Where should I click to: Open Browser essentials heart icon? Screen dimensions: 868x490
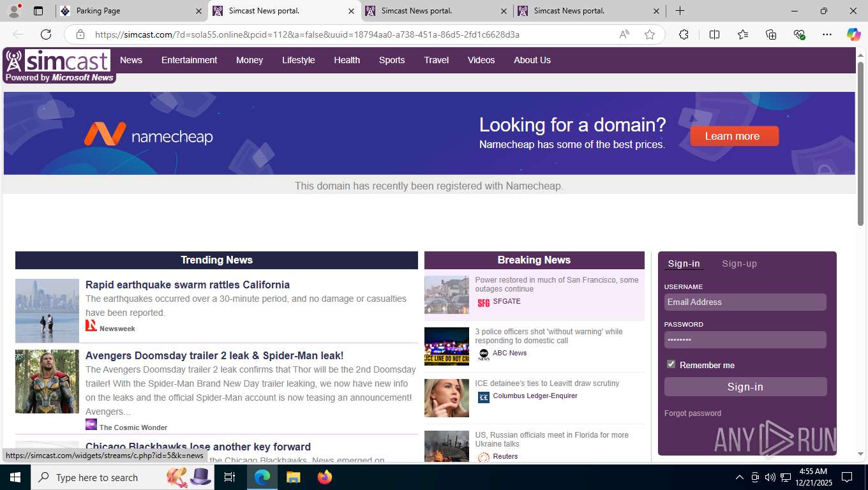799,34
